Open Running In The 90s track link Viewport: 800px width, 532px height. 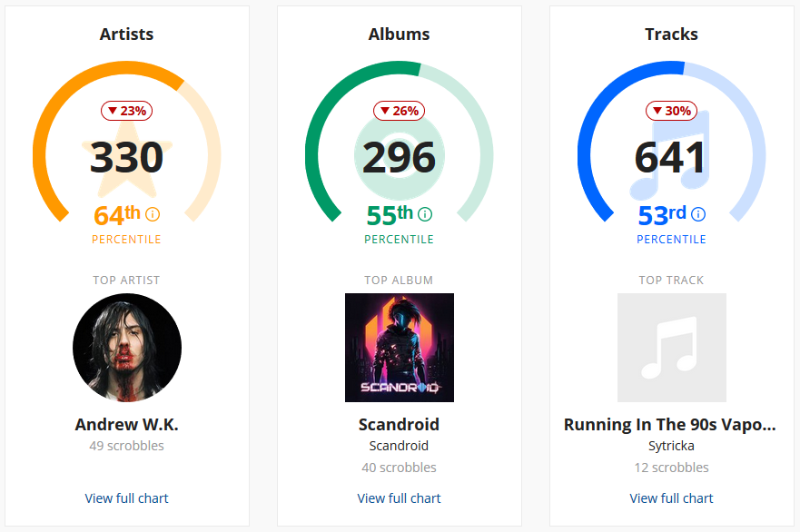coord(669,424)
